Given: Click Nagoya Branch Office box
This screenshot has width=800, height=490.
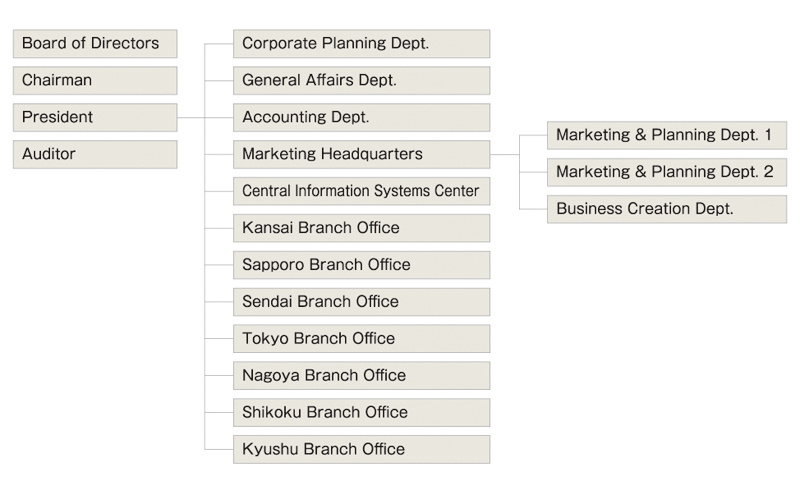Looking at the screenshot, I should 362,376.
